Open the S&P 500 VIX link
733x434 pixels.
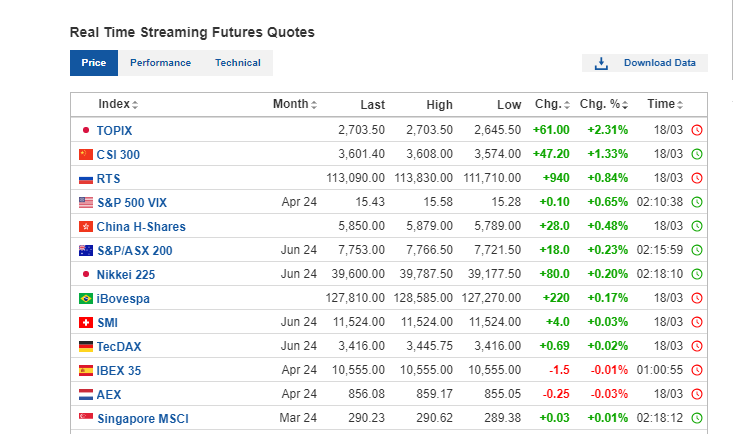point(132,203)
